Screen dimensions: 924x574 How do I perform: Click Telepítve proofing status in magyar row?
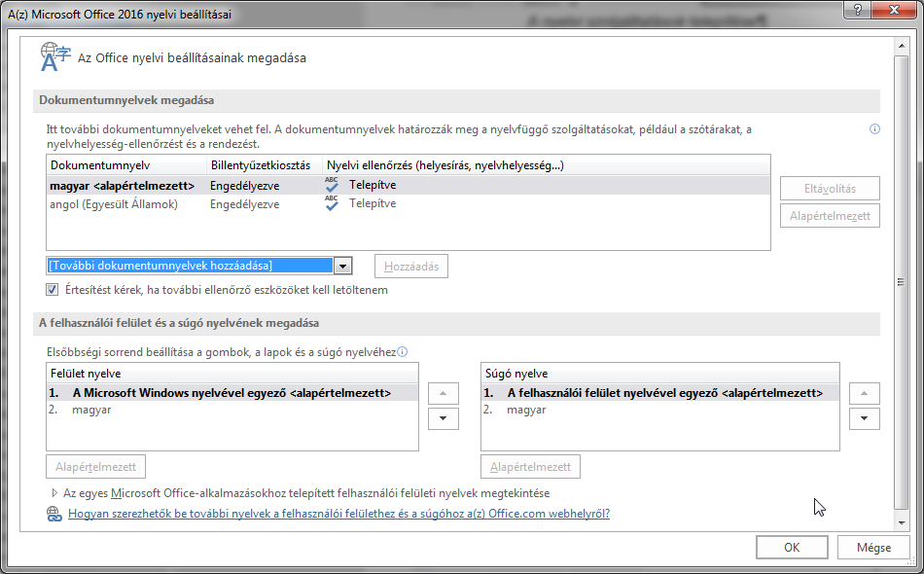coord(373,185)
